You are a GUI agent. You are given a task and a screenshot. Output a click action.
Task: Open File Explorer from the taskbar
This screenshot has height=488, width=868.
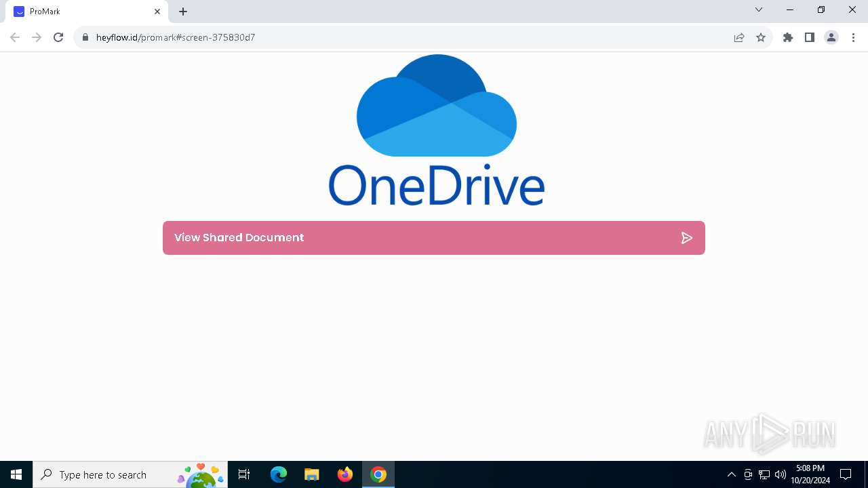[x=312, y=474]
